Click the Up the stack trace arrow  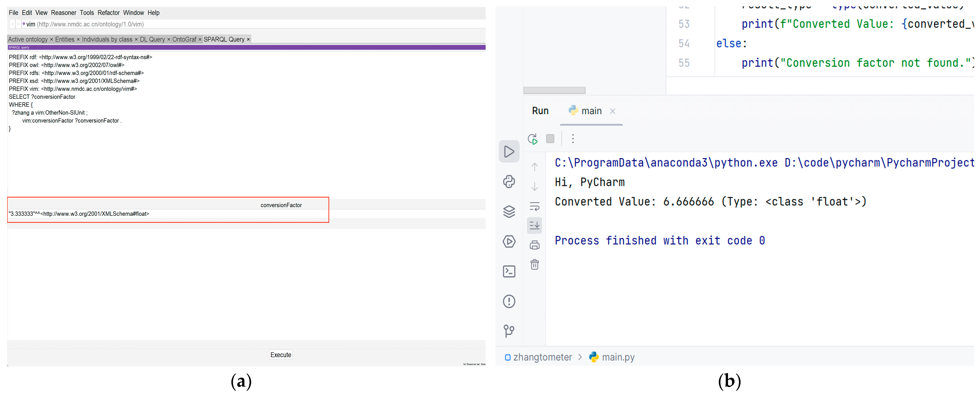534,167
